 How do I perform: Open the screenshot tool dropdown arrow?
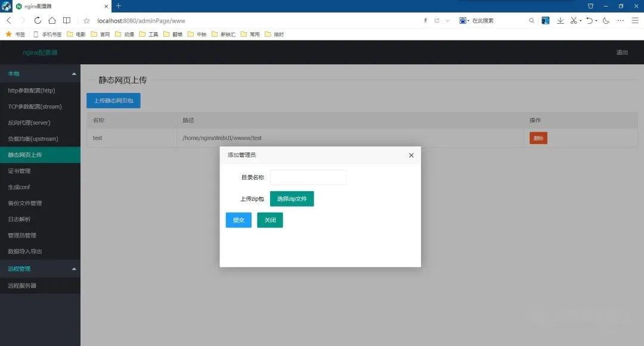coord(581,21)
